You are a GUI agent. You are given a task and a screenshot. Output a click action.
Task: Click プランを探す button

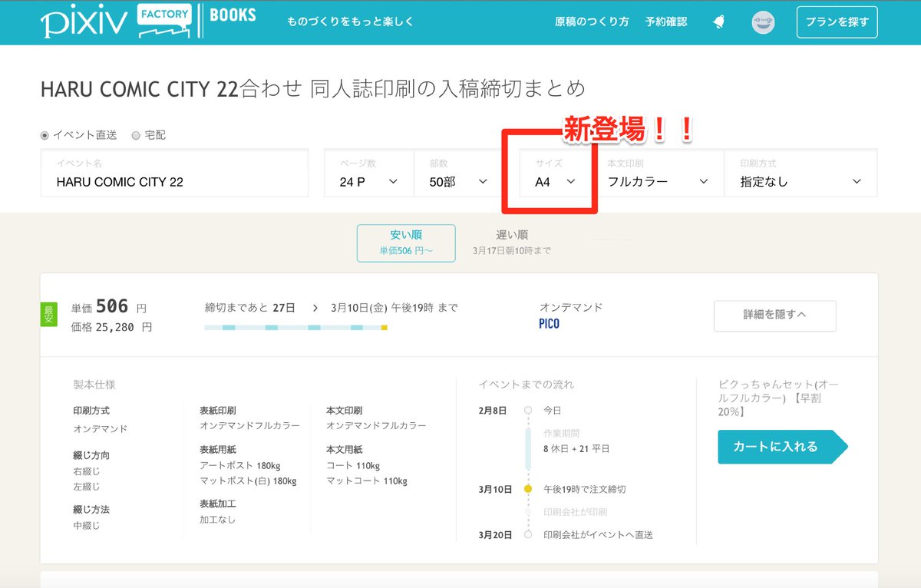coord(837,22)
